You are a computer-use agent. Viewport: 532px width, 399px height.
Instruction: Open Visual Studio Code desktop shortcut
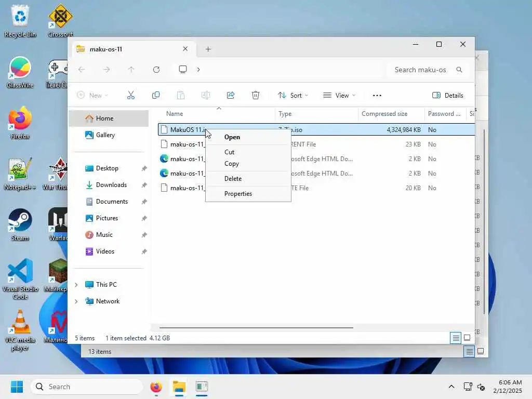pyautogui.click(x=20, y=279)
